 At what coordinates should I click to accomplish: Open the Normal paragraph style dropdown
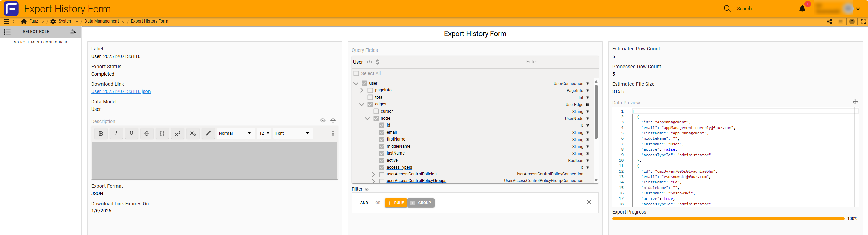point(235,133)
